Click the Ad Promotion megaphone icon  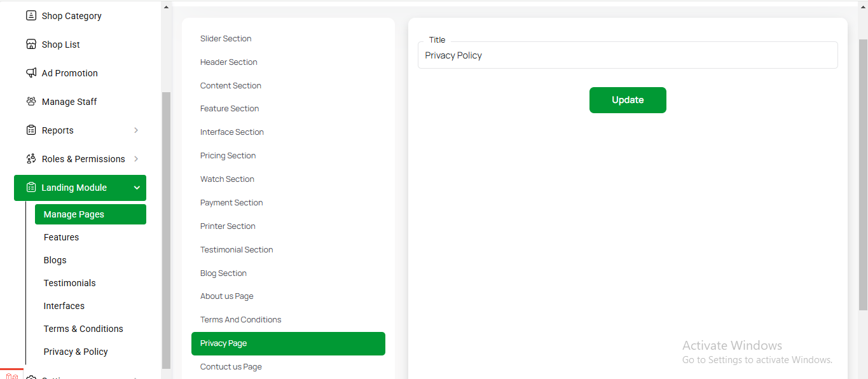31,73
